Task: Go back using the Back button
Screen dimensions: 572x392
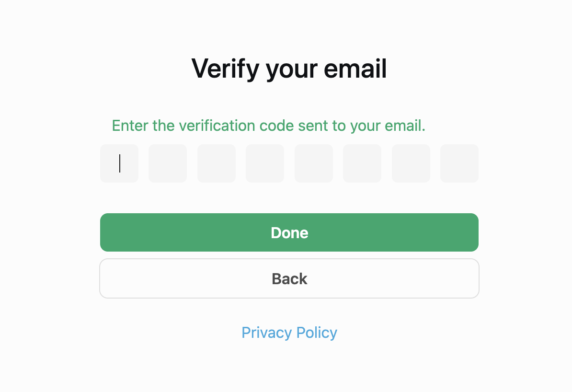Action: pyautogui.click(x=289, y=278)
